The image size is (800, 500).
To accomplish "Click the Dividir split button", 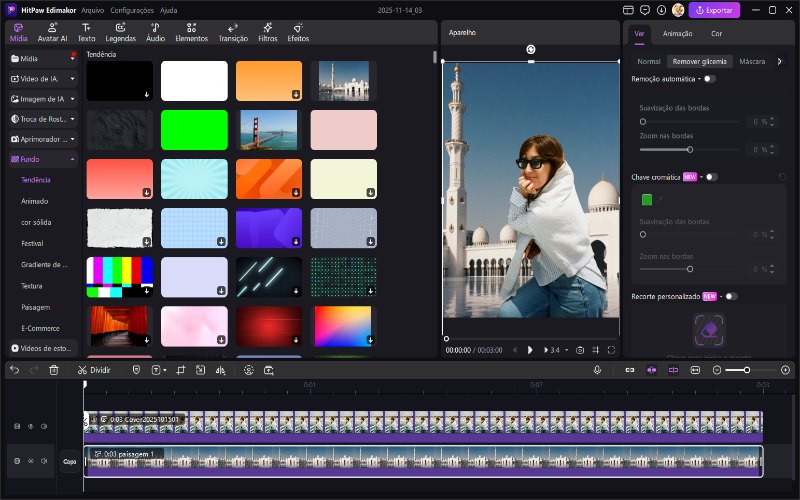I will 94,370.
